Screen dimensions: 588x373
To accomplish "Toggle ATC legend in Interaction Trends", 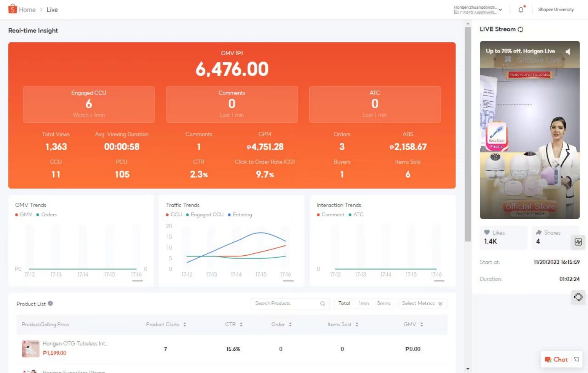I will coord(356,215).
